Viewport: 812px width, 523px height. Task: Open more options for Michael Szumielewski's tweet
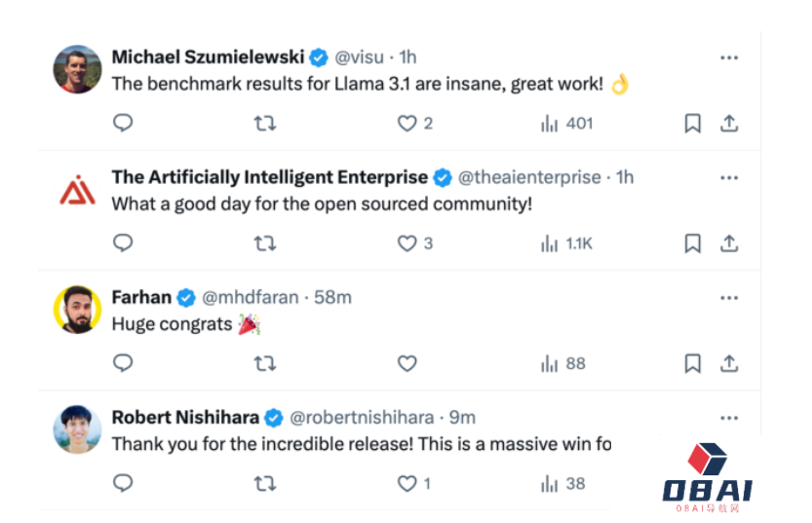point(729,57)
